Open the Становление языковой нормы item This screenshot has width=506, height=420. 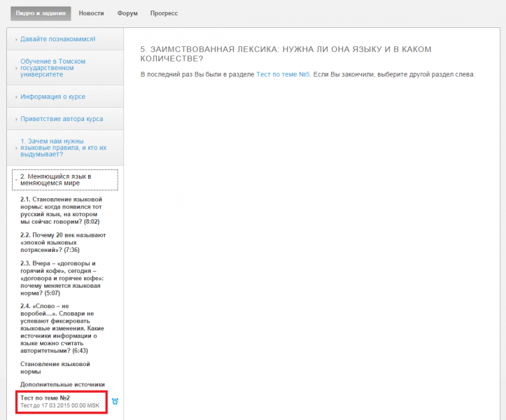tap(55, 367)
